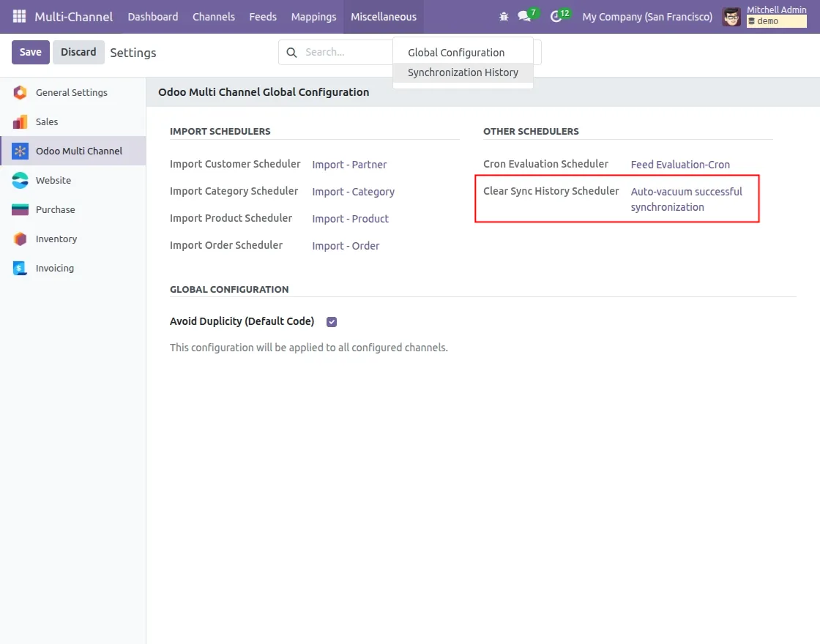
Task: Click into the Search input field
Action: click(x=344, y=53)
